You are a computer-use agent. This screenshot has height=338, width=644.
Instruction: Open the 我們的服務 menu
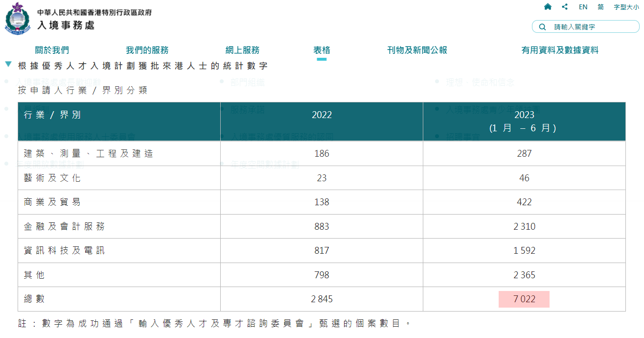click(x=147, y=50)
